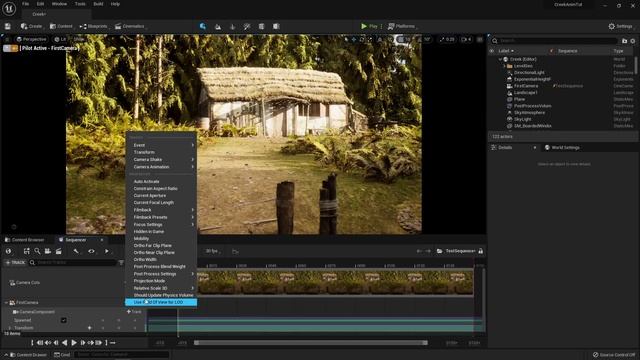Open the File menu

pos(26,4)
